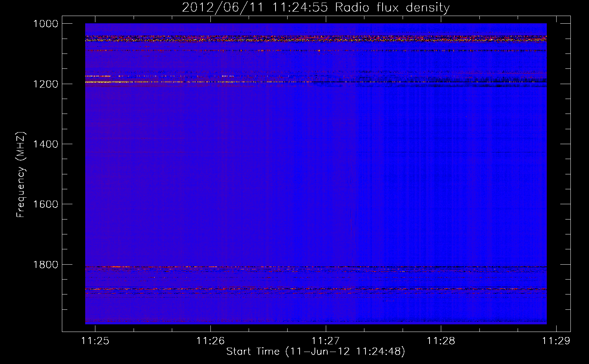Click the 11:28 time tick label

click(441, 341)
